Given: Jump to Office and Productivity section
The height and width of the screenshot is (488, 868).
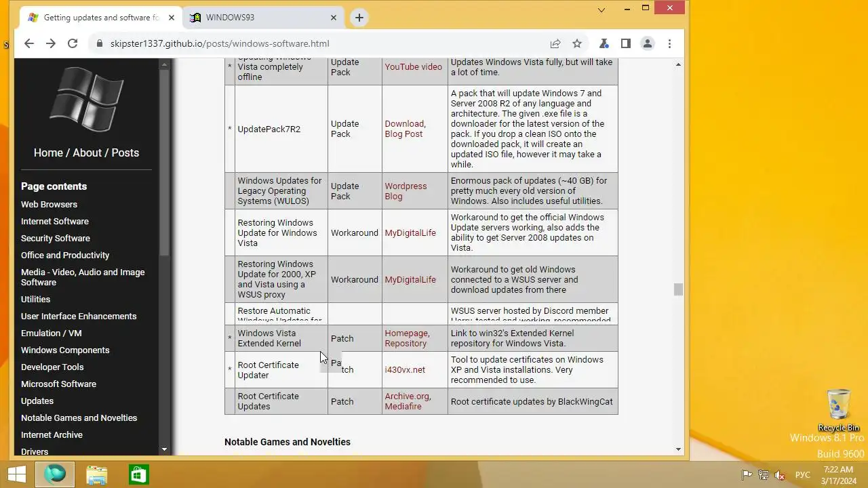Looking at the screenshot, I should pyautogui.click(x=65, y=255).
